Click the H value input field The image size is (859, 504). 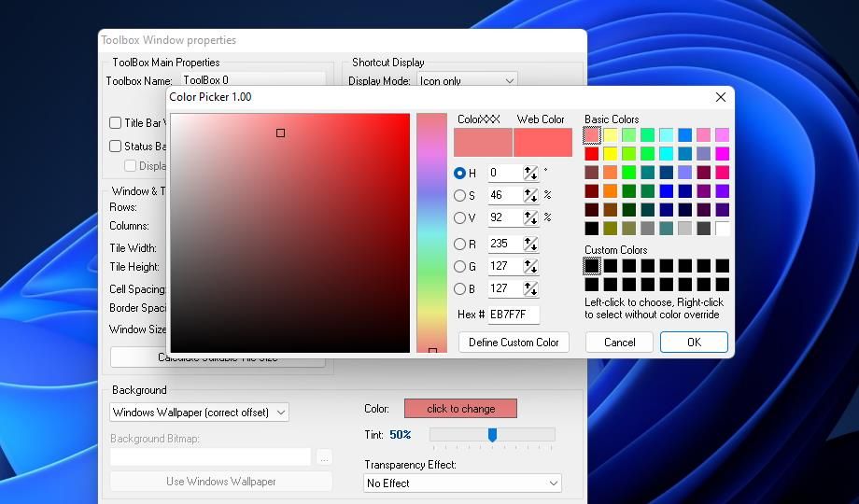505,173
